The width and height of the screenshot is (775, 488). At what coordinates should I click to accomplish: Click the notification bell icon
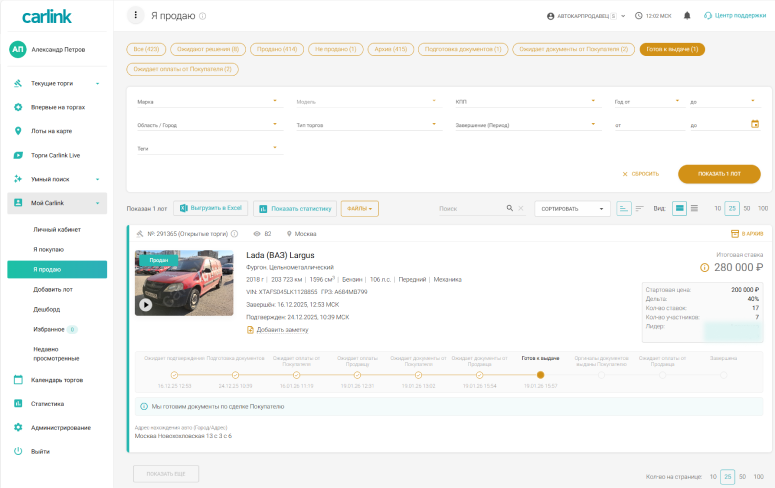click(x=687, y=16)
